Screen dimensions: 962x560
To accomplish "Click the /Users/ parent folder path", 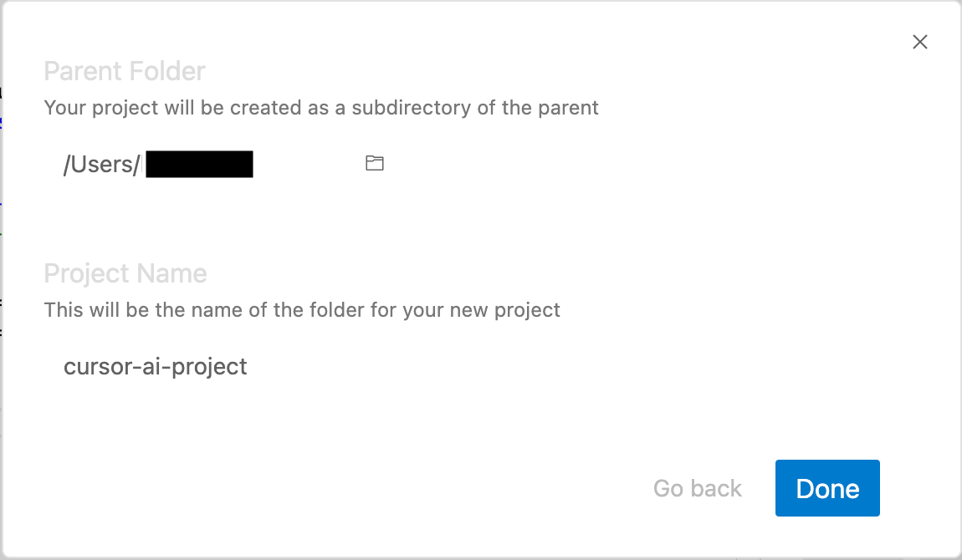I will (x=102, y=165).
